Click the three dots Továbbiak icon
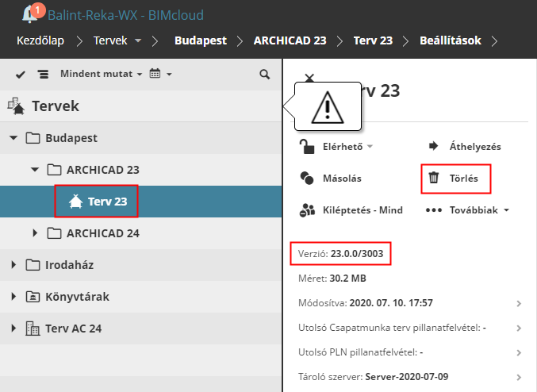The image size is (537, 392). pos(434,210)
